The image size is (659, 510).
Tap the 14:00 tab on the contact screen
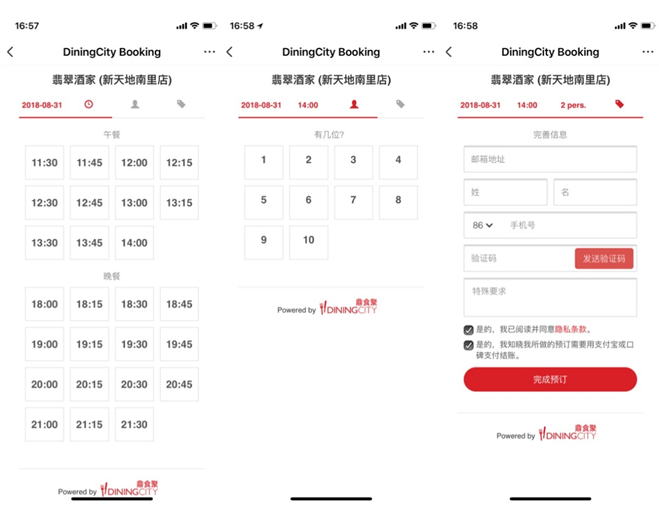coord(527,105)
